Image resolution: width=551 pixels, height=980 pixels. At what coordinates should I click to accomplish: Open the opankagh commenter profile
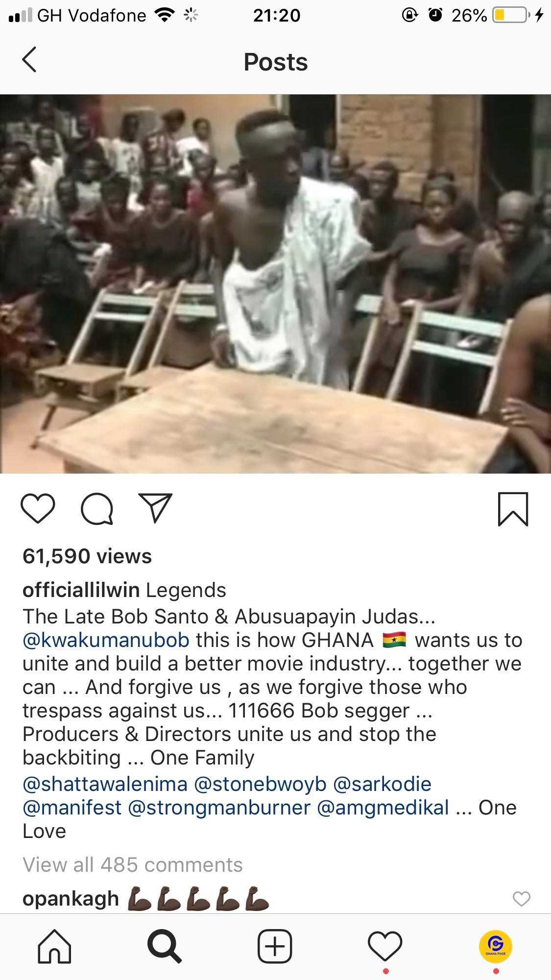(71, 899)
